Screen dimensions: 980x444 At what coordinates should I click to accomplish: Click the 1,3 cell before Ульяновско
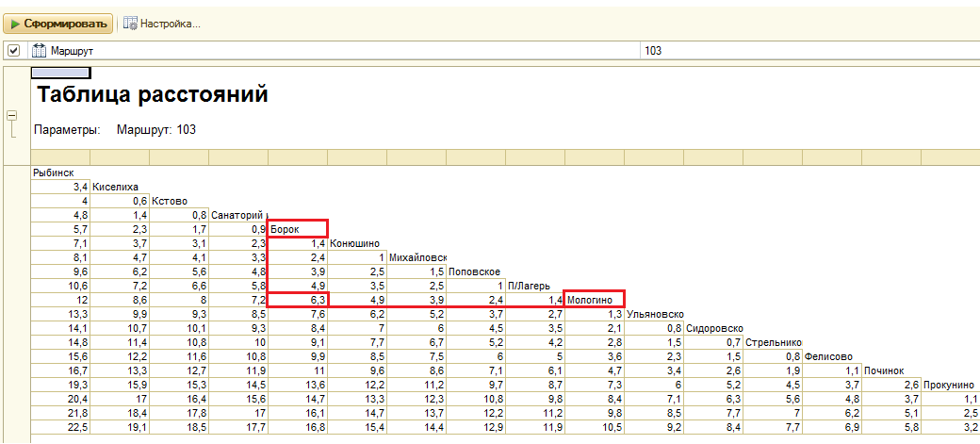[x=595, y=314]
